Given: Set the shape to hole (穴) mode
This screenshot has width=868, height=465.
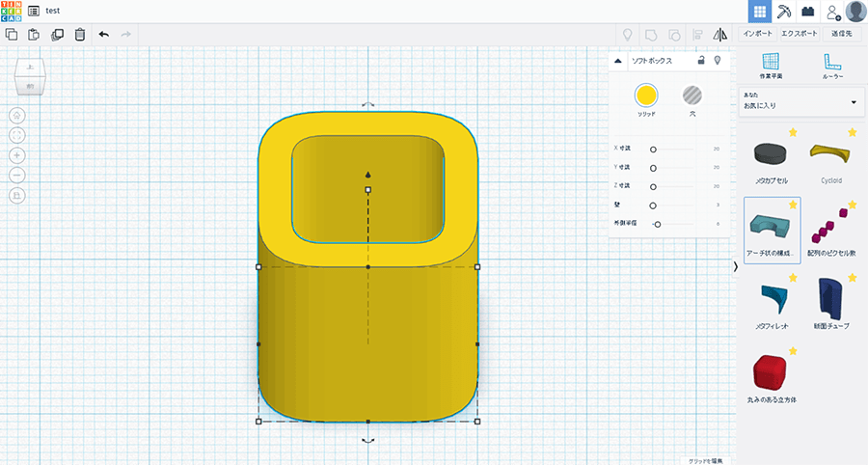Looking at the screenshot, I should point(692,95).
